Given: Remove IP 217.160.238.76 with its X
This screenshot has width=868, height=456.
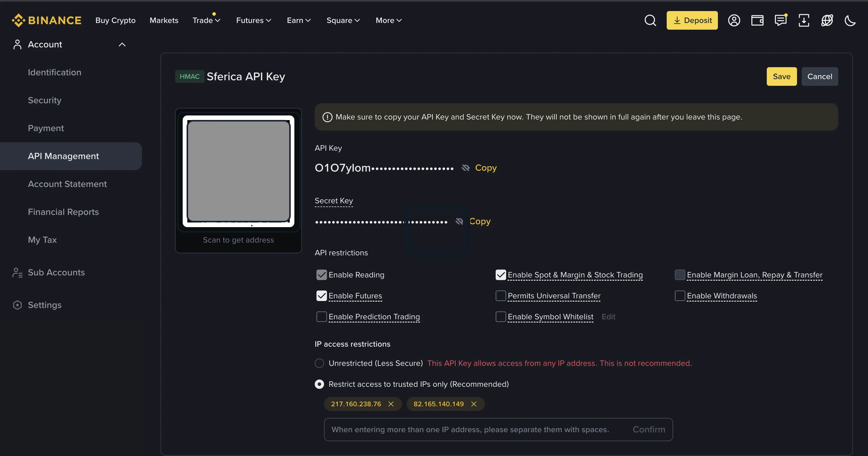Looking at the screenshot, I should coord(391,404).
